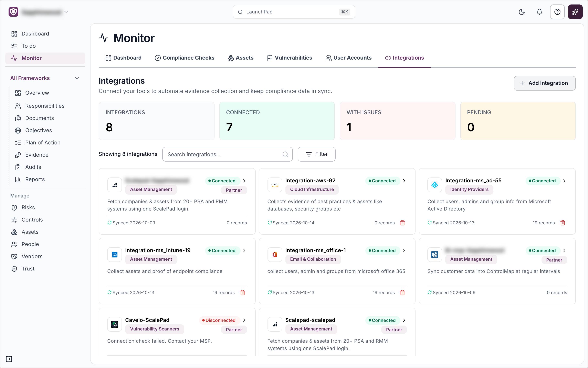
Task: Collapse sidebar using bottom-left panel icon
Action: click(x=9, y=359)
